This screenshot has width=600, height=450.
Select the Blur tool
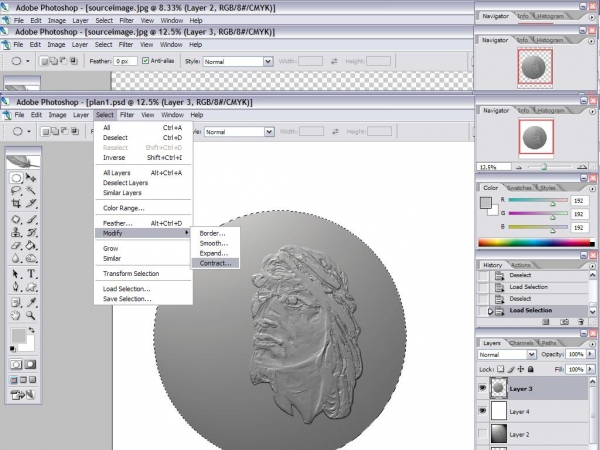[16, 258]
